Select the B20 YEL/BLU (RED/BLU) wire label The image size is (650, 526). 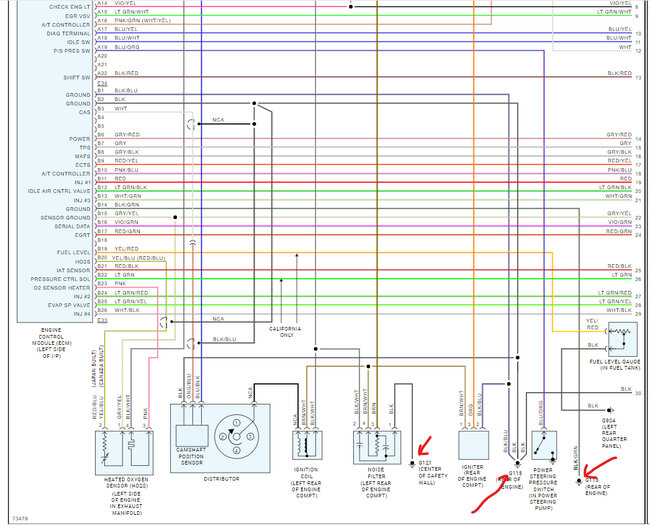pos(131,258)
